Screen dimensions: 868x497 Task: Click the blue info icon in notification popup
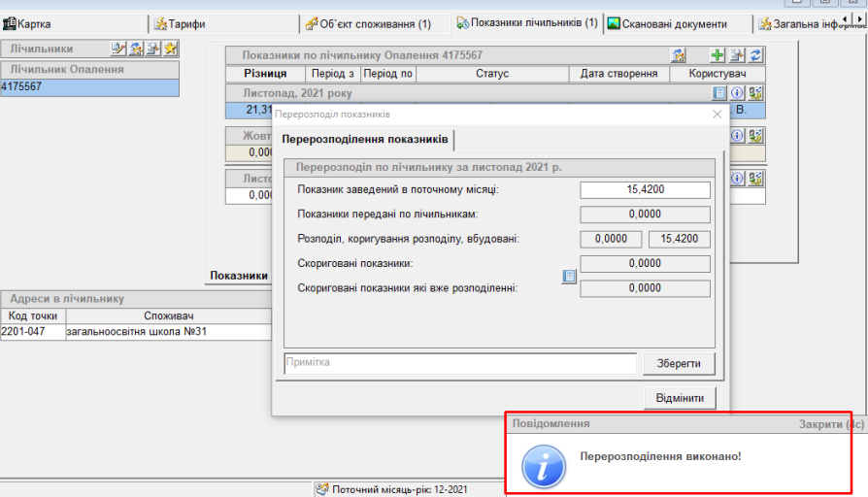[x=543, y=466]
